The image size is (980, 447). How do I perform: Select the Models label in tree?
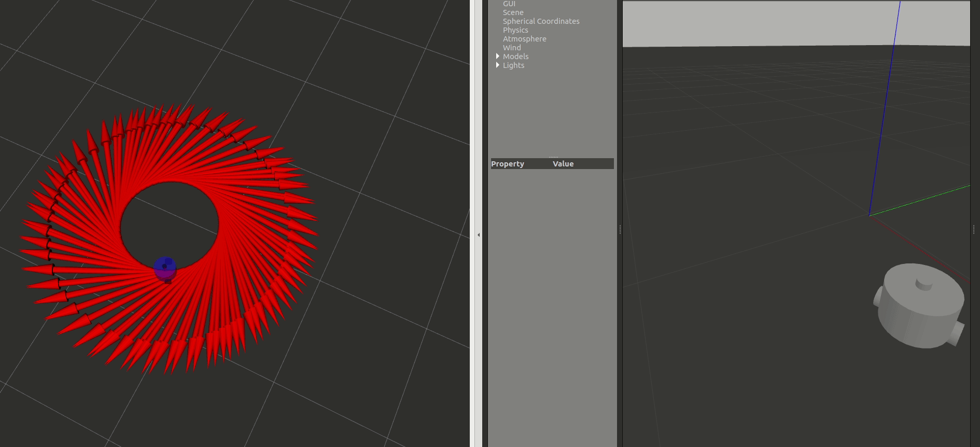(x=515, y=57)
